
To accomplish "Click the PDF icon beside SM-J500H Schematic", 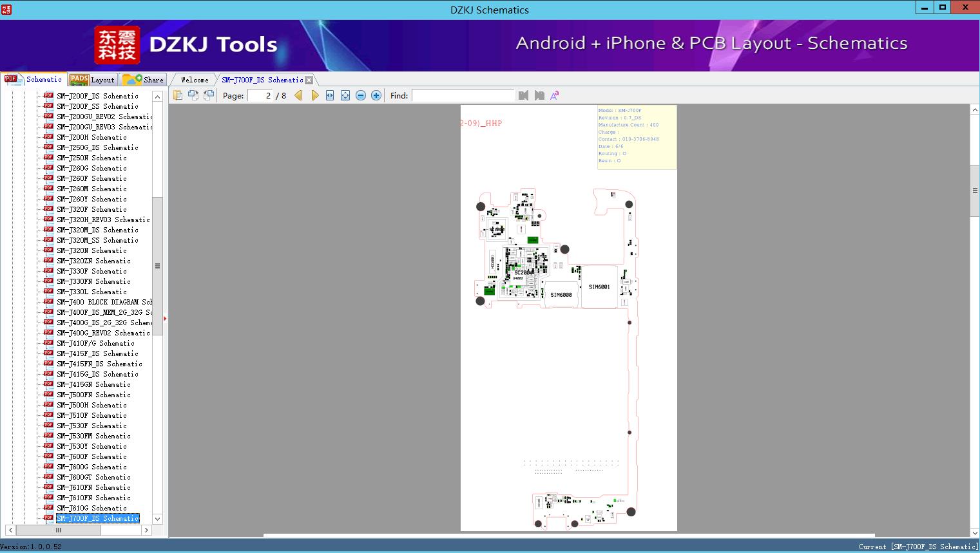I will 48,405.
